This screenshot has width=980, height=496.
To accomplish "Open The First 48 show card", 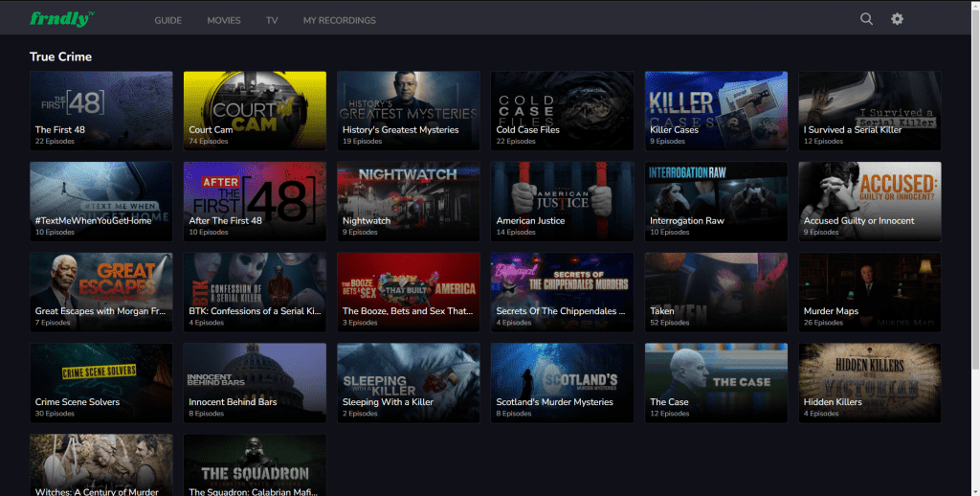I will pyautogui.click(x=101, y=111).
